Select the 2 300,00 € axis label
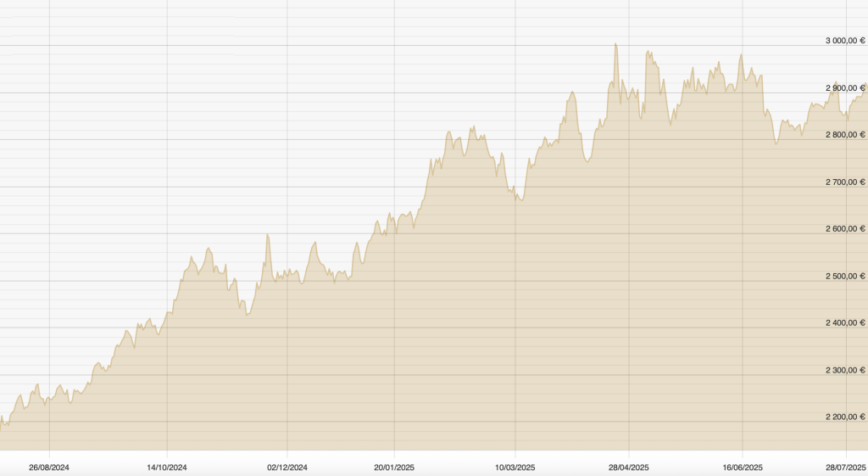868x476 pixels. [845, 370]
